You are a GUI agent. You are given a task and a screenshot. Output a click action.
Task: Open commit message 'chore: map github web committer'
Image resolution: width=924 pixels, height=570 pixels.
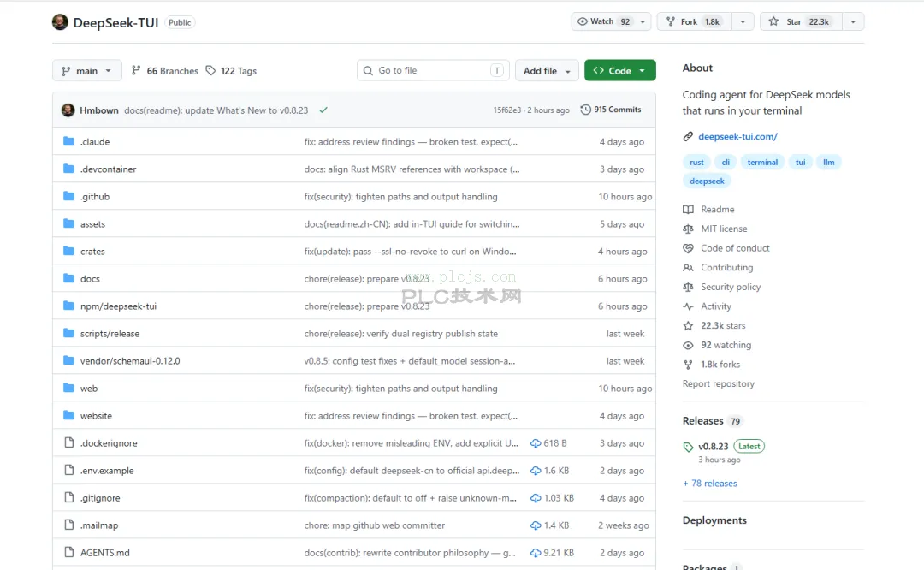pyautogui.click(x=374, y=525)
